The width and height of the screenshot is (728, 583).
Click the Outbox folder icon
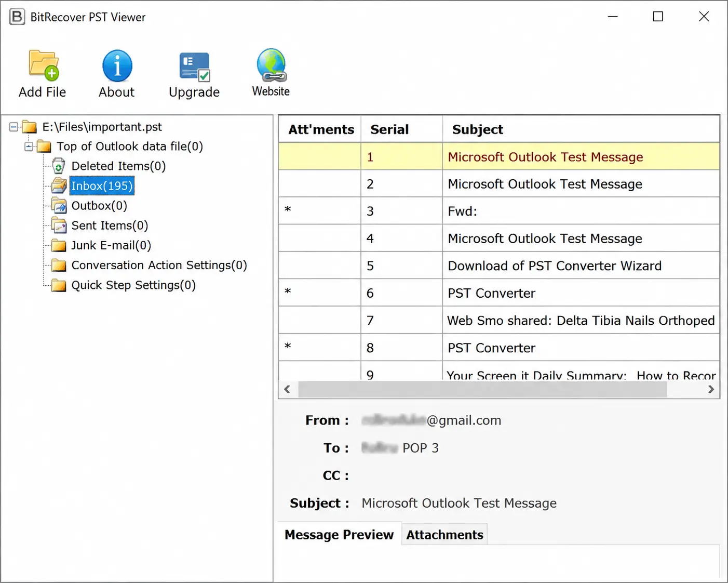[59, 206]
